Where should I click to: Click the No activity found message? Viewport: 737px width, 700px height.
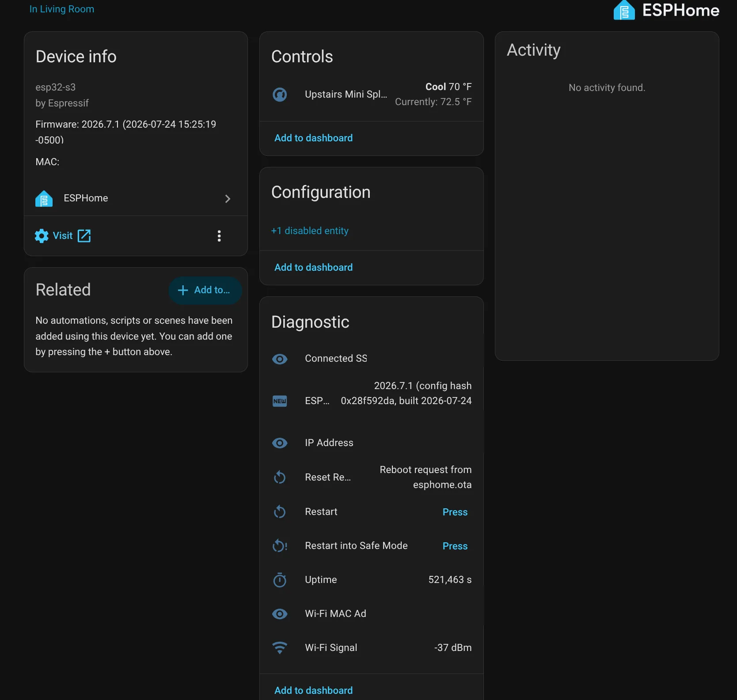pyautogui.click(x=607, y=88)
